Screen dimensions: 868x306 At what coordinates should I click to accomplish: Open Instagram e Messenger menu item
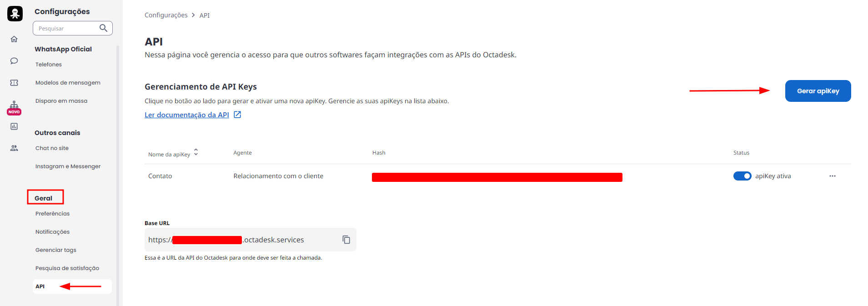click(68, 166)
